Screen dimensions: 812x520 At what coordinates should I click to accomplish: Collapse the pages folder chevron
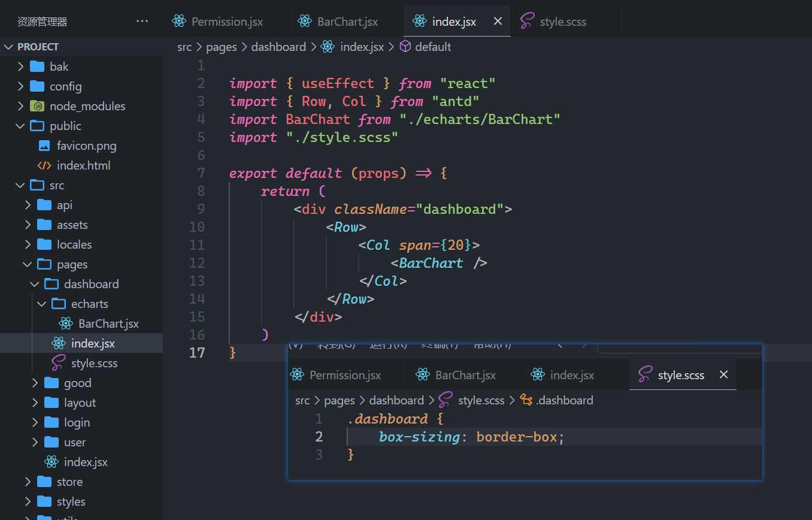[28, 264]
